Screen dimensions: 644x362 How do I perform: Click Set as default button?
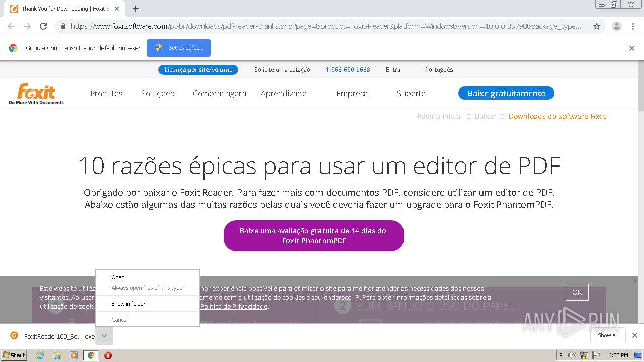tap(179, 48)
